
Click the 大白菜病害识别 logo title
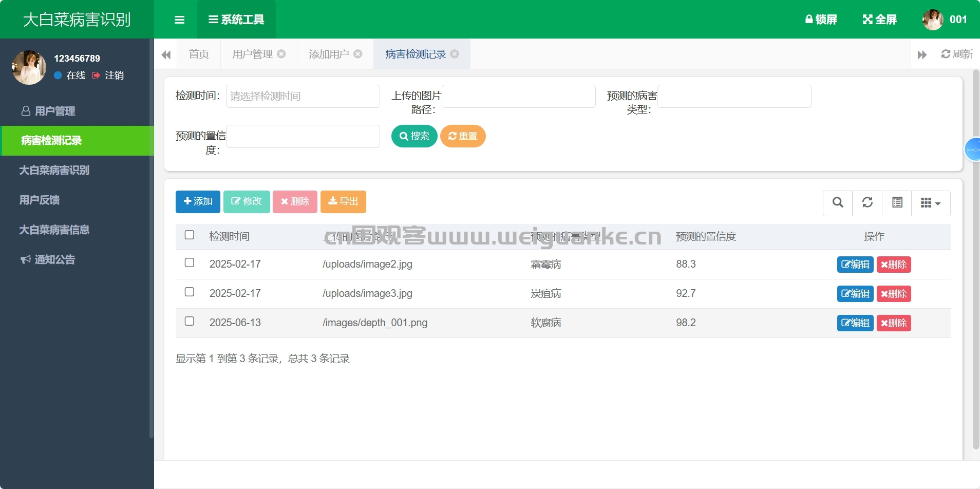77,20
